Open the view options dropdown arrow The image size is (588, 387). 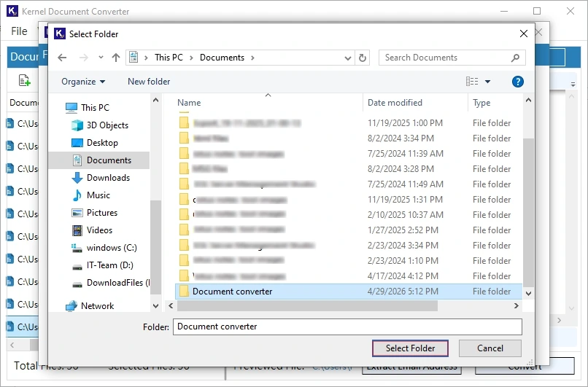487,82
